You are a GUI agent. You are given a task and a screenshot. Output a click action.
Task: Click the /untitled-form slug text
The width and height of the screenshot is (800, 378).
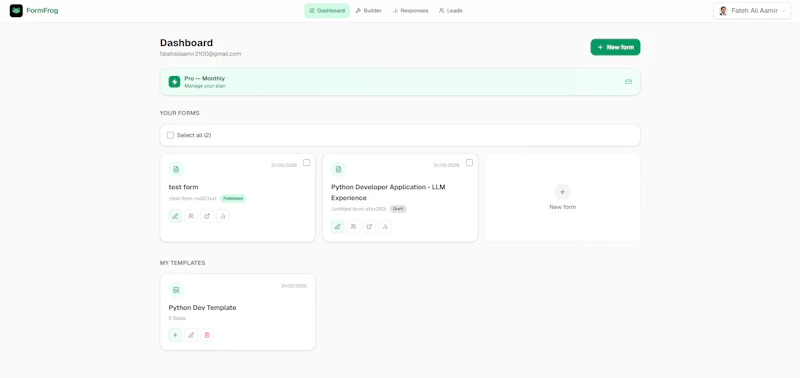(x=359, y=209)
